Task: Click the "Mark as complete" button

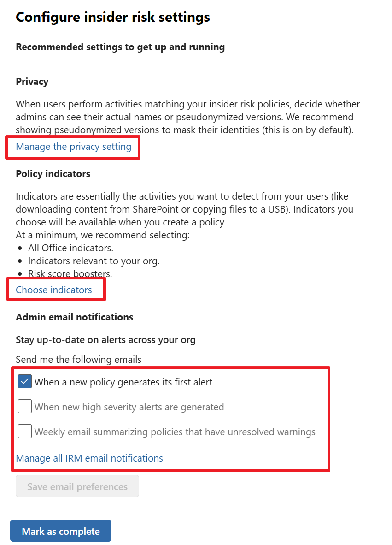Action: [60, 531]
